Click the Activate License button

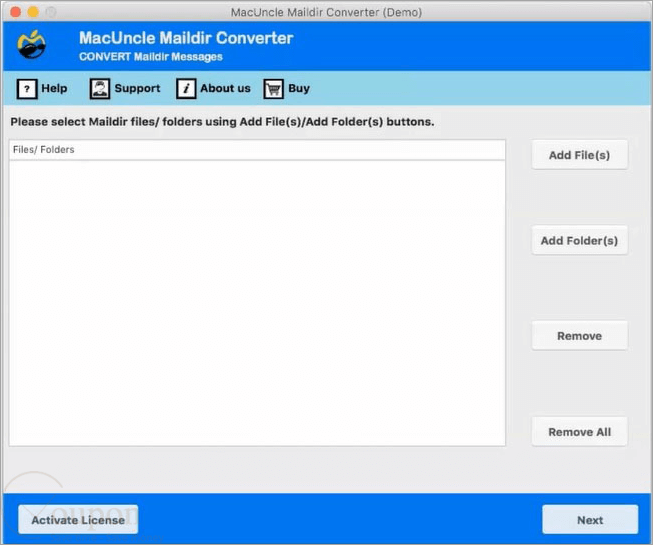pyautogui.click(x=78, y=520)
